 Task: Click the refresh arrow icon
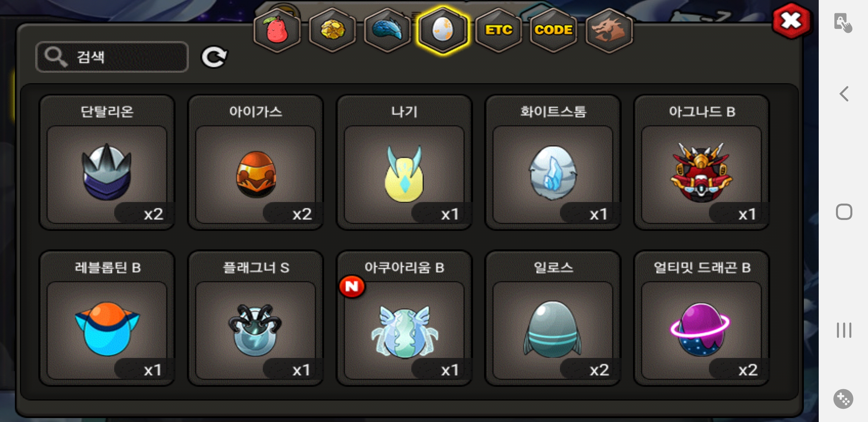click(x=214, y=57)
